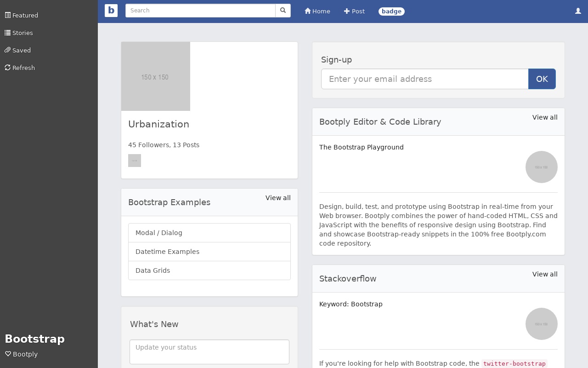This screenshot has width=588, height=368.
Task: Focus the Search input field
Action: pyautogui.click(x=200, y=11)
